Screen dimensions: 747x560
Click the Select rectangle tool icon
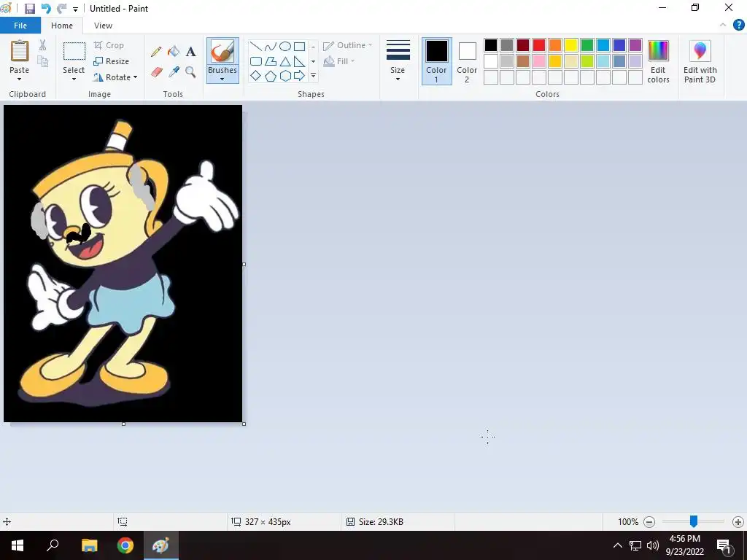pos(74,52)
